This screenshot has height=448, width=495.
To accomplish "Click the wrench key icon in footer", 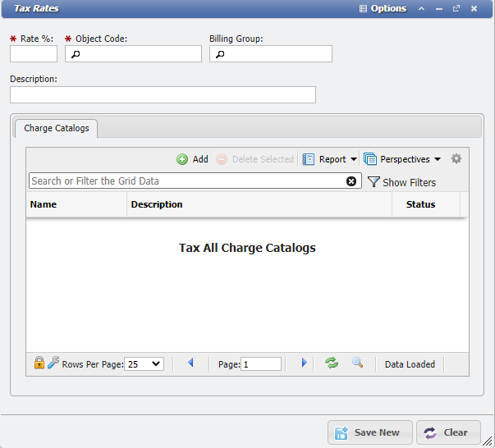I will (x=53, y=363).
